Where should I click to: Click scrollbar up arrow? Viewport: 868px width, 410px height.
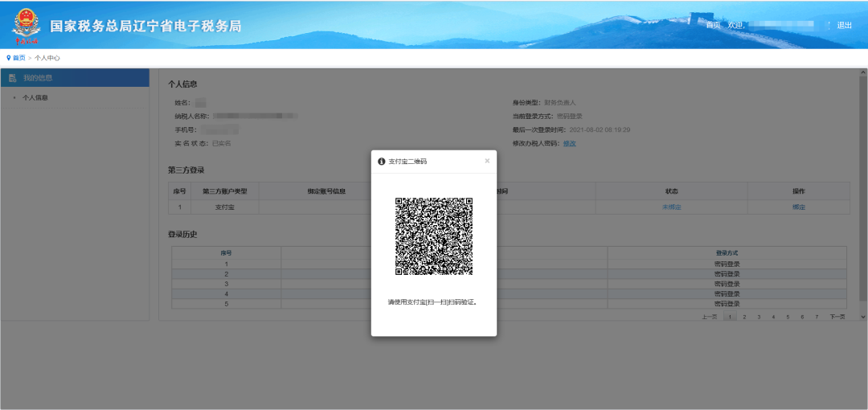pyautogui.click(x=863, y=72)
